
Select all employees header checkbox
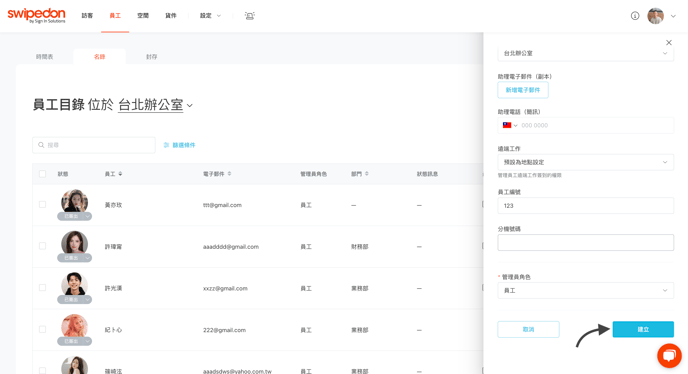click(x=43, y=174)
